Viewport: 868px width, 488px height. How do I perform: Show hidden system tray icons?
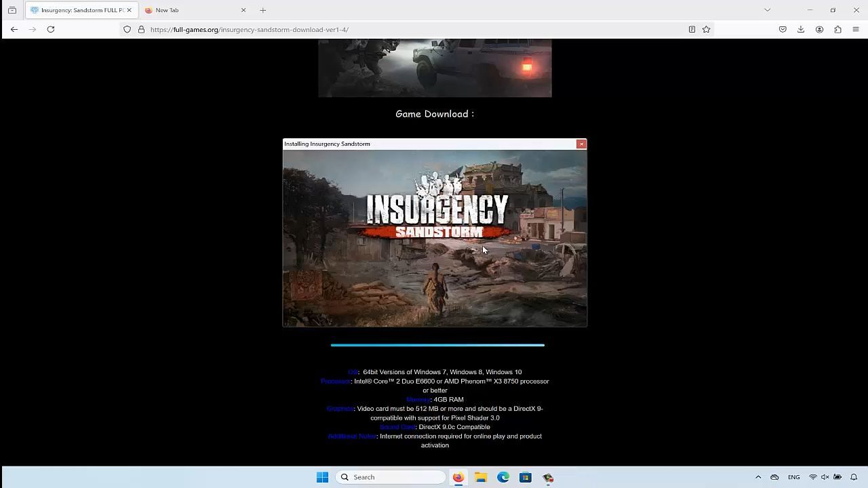(x=758, y=477)
